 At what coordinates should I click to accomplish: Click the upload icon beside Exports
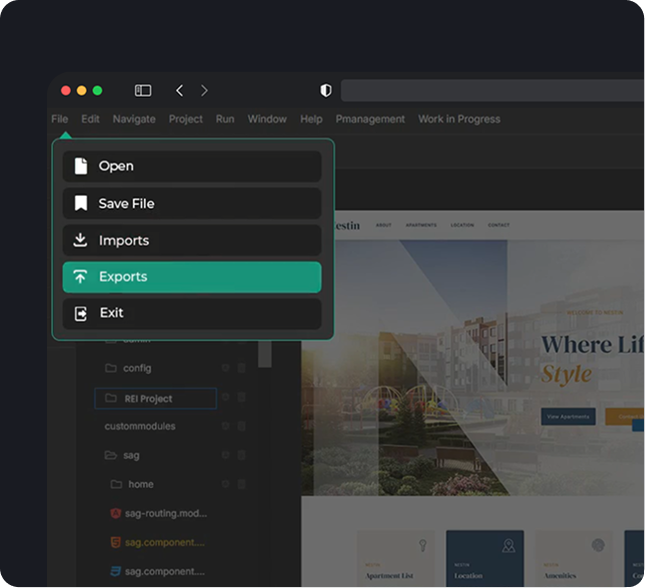click(x=80, y=277)
